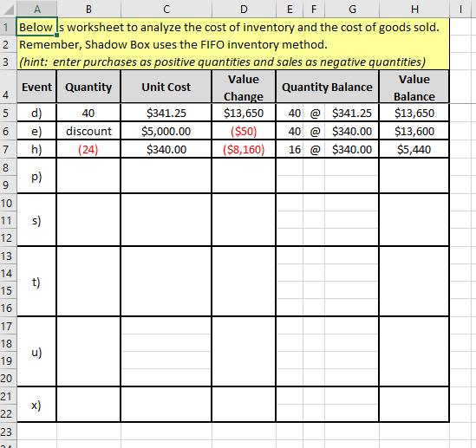Click the 'Value Balance' header cell

pyautogui.click(x=414, y=87)
